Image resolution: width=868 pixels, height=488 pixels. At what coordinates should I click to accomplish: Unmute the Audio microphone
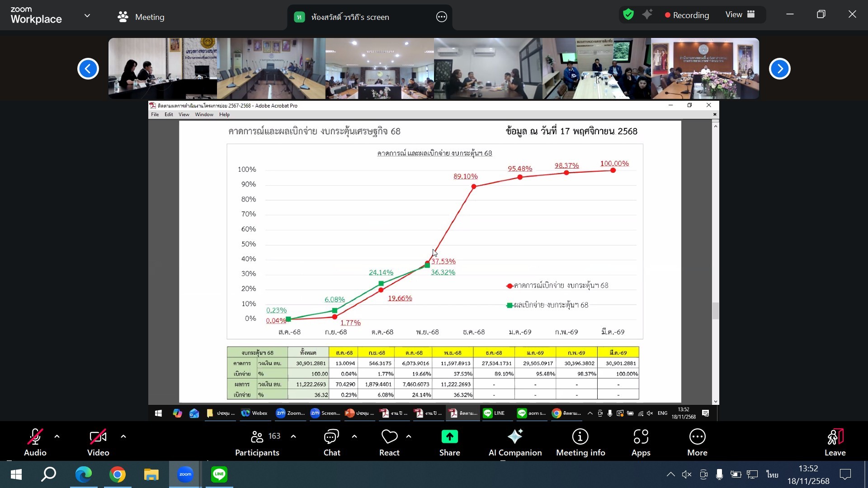click(35, 437)
